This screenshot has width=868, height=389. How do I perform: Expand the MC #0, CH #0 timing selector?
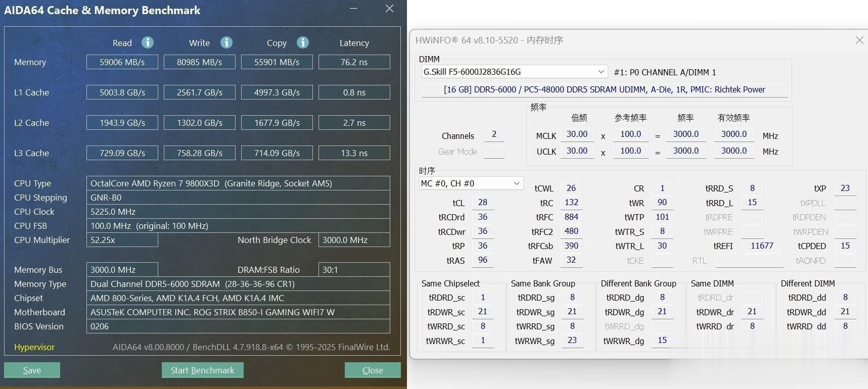(471, 183)
